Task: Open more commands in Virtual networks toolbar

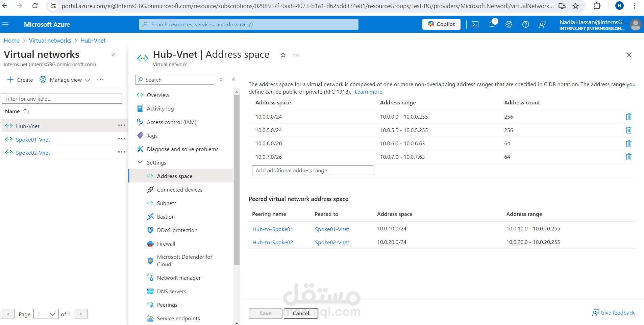Action: 100,79
